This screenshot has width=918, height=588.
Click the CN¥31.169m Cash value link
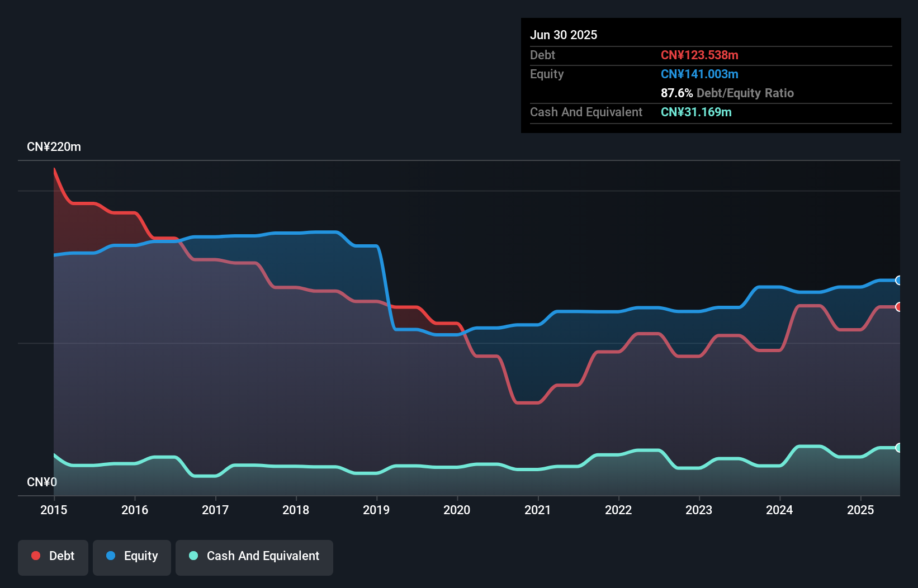click(696, 112)
